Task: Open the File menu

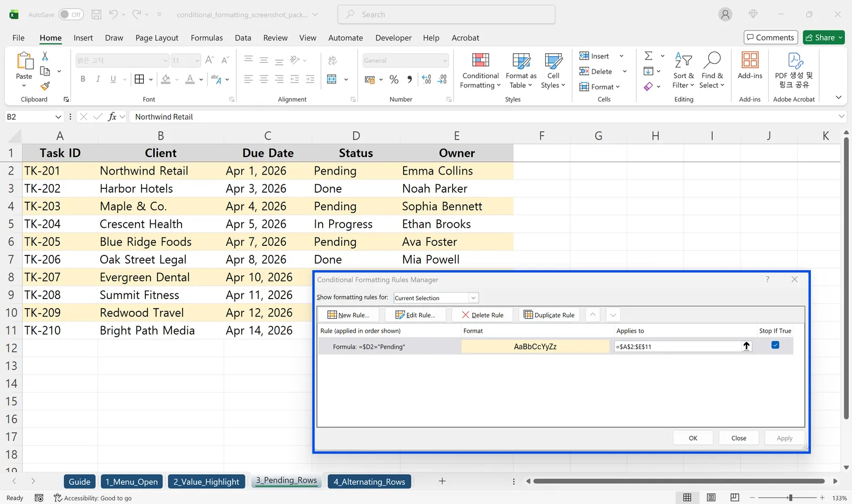Action: tap(19, 38)
